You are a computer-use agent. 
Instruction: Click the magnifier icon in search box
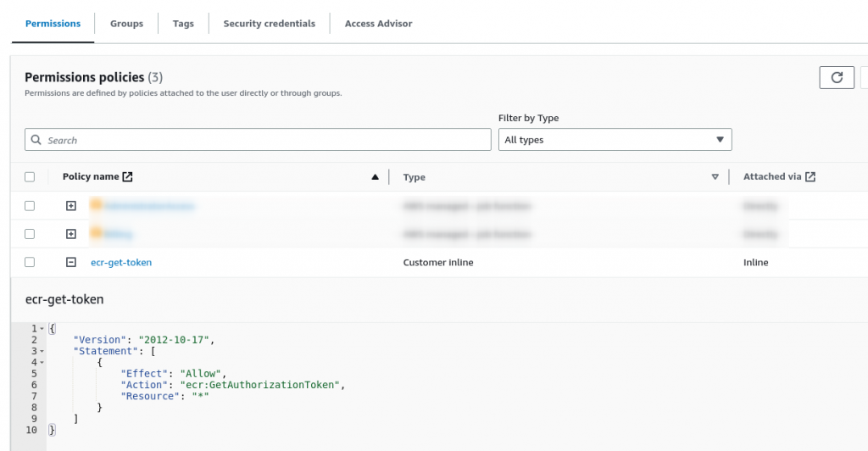(36, 140)
